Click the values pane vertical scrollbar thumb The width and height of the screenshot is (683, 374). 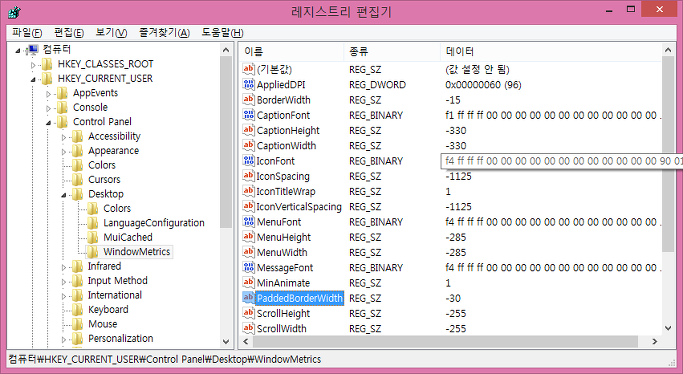click(669, 154)
